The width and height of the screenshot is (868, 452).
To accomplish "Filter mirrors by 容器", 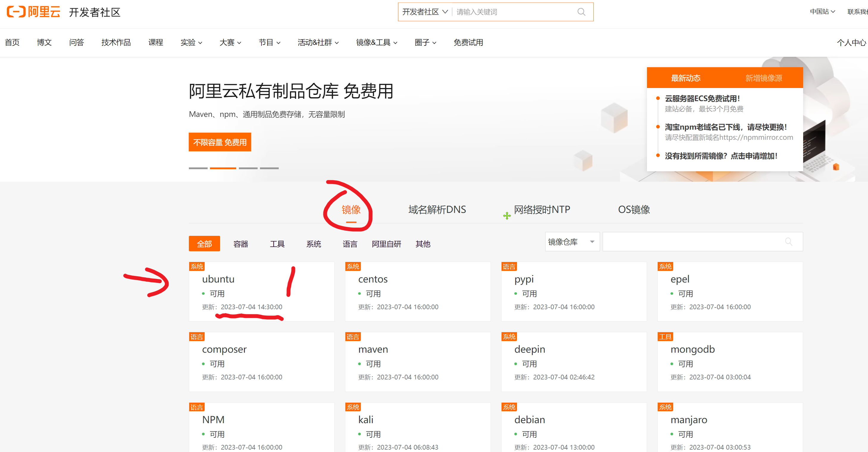I will 241,244.
